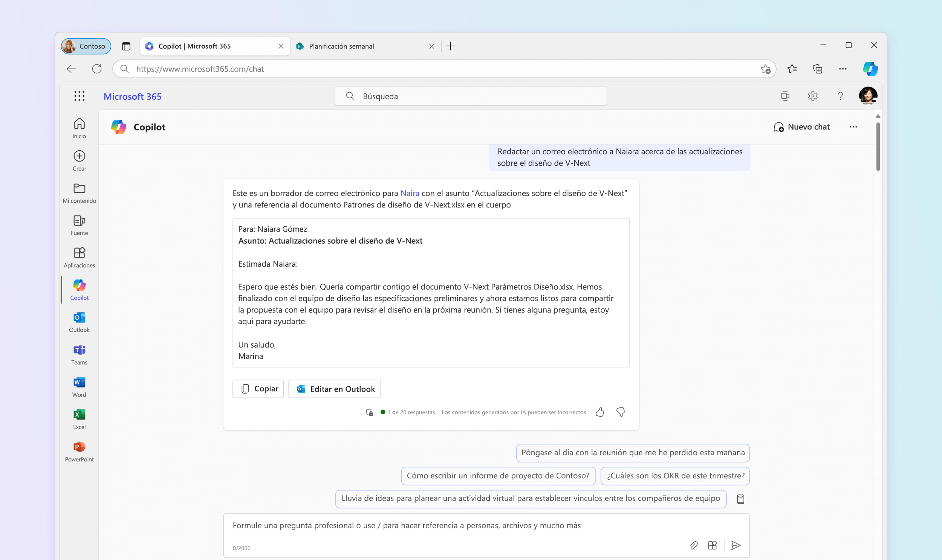Open the Microsoft 365 home link
This screenshot has height=560, width=942.
(x=132, y=96)
